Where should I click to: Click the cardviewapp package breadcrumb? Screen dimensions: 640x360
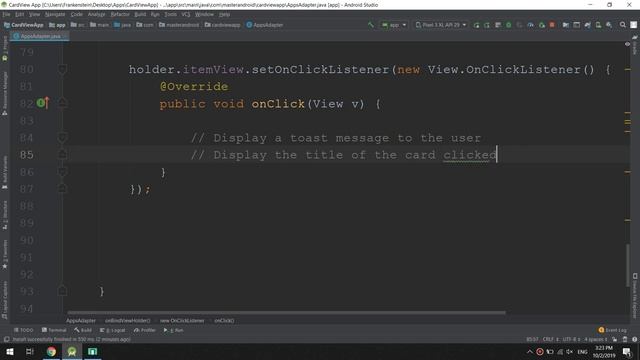tap(222, 25)
